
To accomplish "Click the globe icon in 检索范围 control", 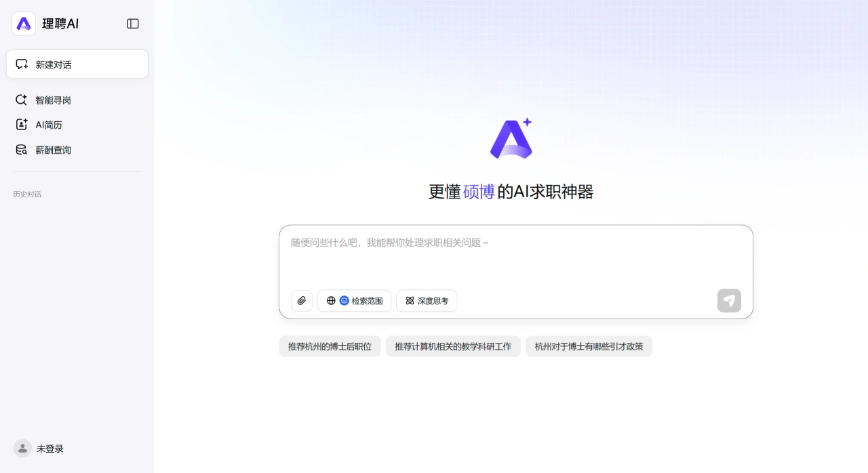I will [331, 300].
